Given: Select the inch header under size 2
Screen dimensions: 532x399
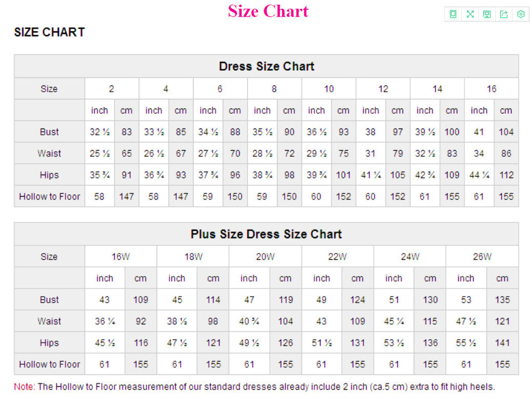Looking at the screenshot, I should [x=99, y=110].
